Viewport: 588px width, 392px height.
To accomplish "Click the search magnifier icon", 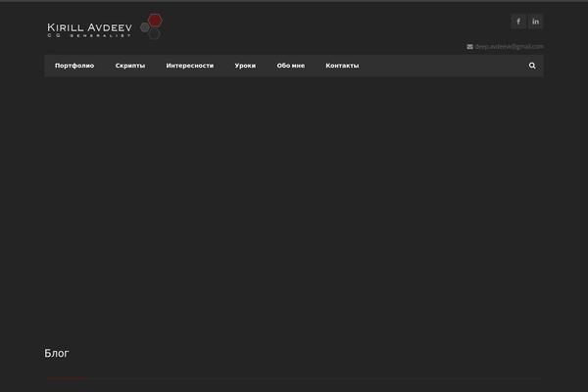I will (x=532, y=66).
